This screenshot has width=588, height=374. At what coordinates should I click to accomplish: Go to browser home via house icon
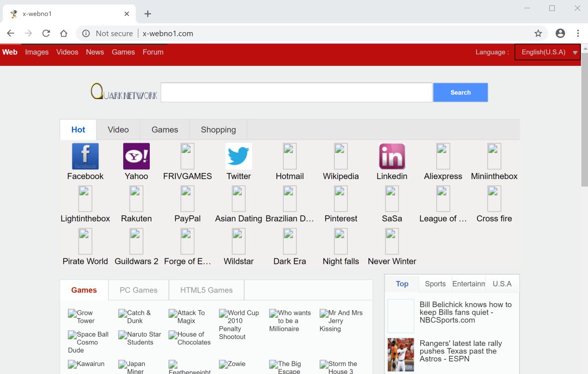pos(64,34)
